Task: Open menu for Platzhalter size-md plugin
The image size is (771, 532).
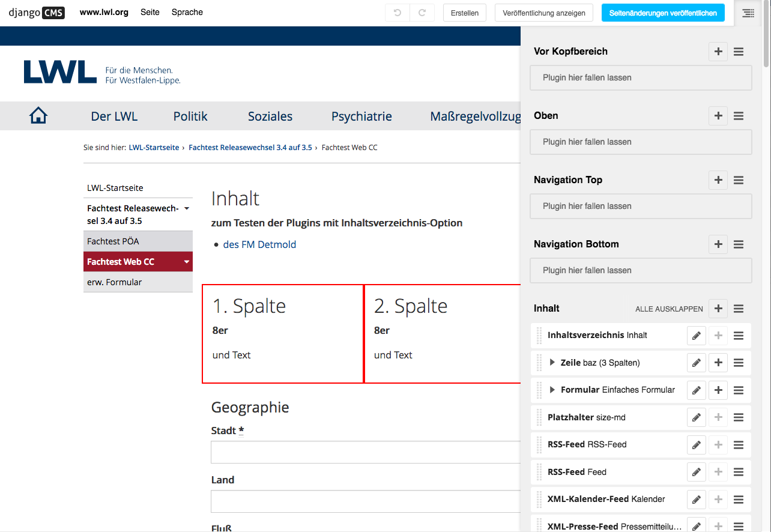Action: pos(739,417)
